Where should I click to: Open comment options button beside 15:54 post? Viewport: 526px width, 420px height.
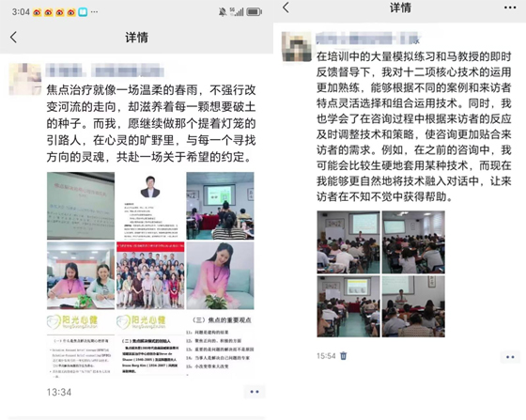pos(510,357)
